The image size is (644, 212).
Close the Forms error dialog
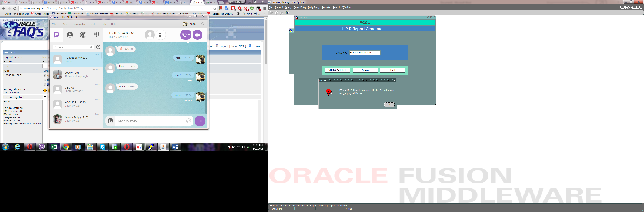click(x=395, y=80)
